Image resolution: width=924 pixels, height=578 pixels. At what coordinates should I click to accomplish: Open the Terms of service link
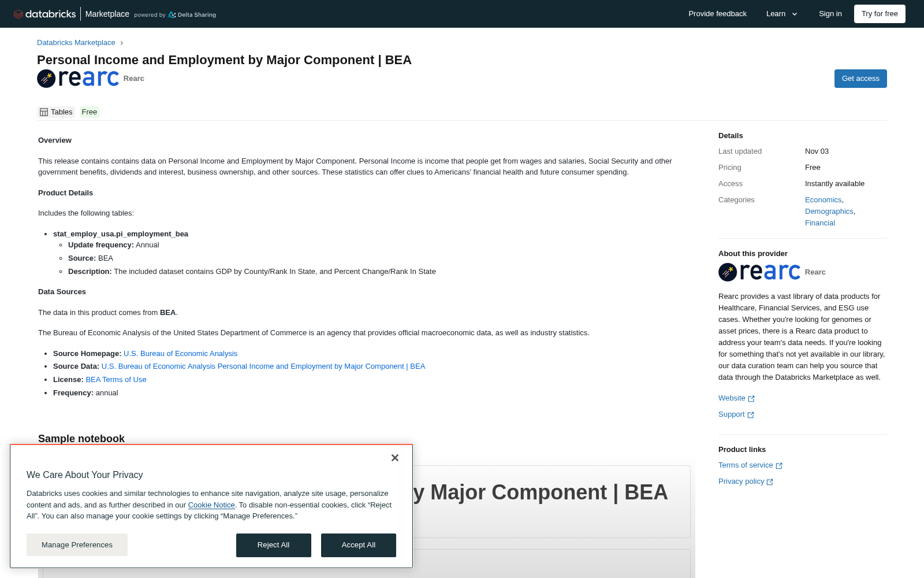pyautogui.click(x=746, y=465)
